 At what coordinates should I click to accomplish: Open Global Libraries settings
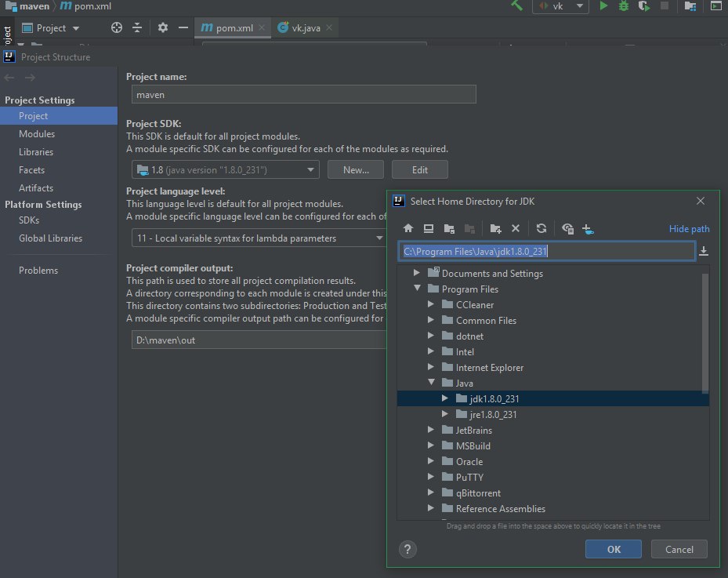(x=50, y=238)
